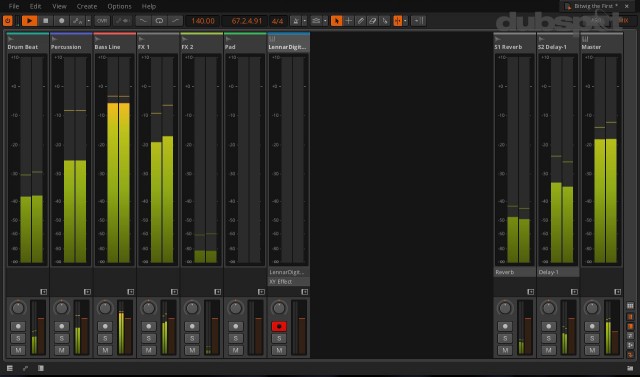Select the Knife tool

point(384,21)
